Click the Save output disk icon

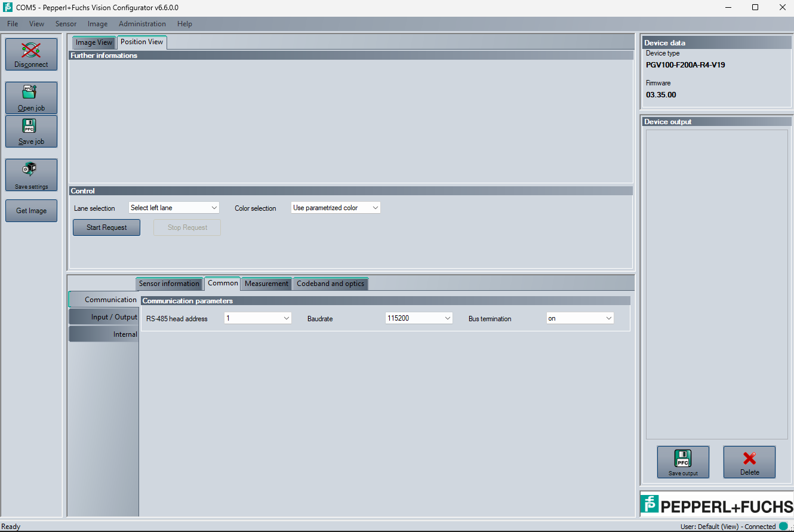point(683,462)
